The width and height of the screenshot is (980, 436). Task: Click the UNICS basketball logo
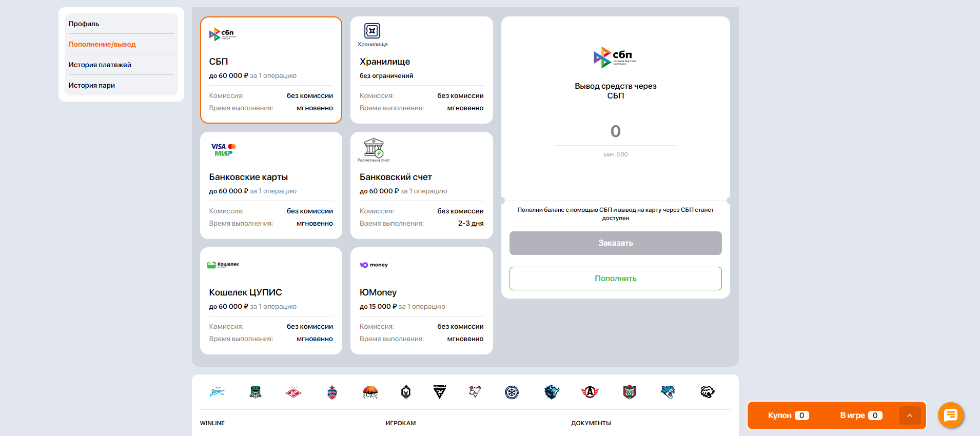pos(370,392)
